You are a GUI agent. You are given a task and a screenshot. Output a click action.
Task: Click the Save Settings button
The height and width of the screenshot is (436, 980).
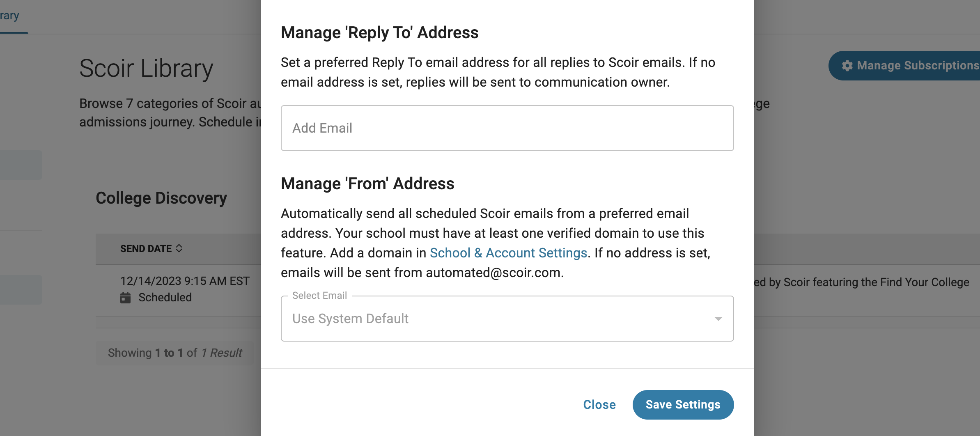[x=683, y=405]
